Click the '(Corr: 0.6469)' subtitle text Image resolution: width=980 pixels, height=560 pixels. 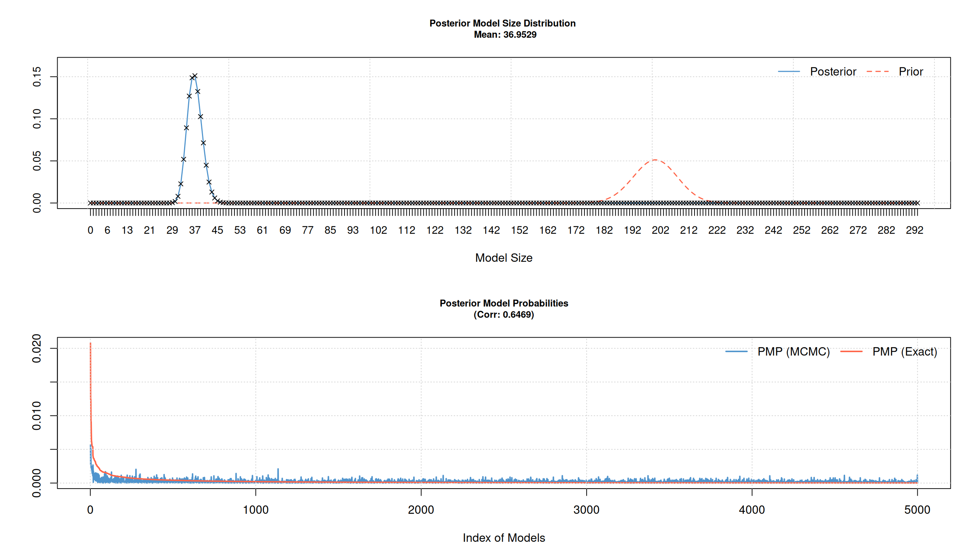click(503, 315)
